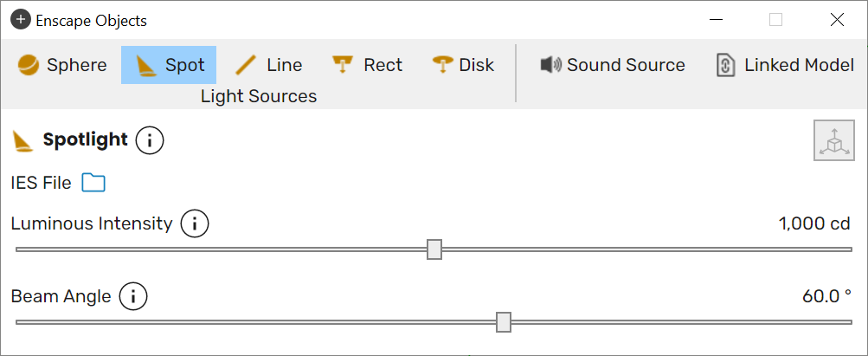Click the 1,000 cd intensity value
The image size is (868, 356).
(x=813, y=224)
